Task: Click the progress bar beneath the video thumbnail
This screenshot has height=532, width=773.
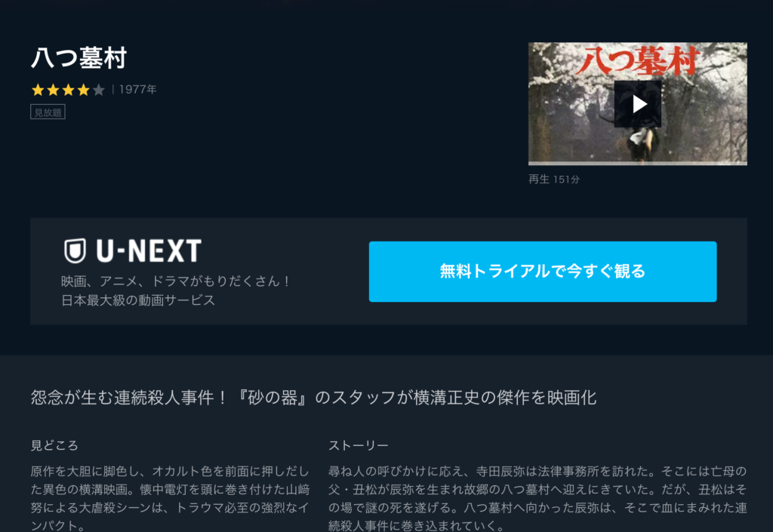Action: pos(637,163)
